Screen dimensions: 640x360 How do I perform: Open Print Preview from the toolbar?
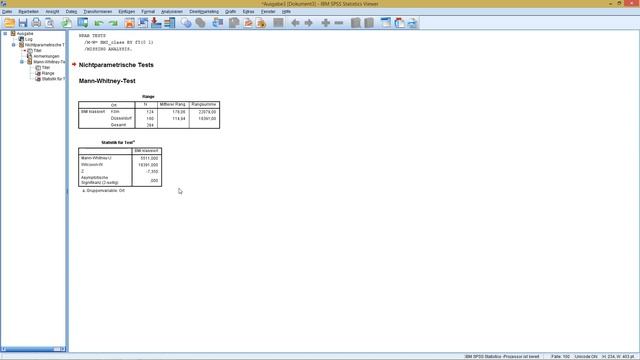click(x=49, y=23)
